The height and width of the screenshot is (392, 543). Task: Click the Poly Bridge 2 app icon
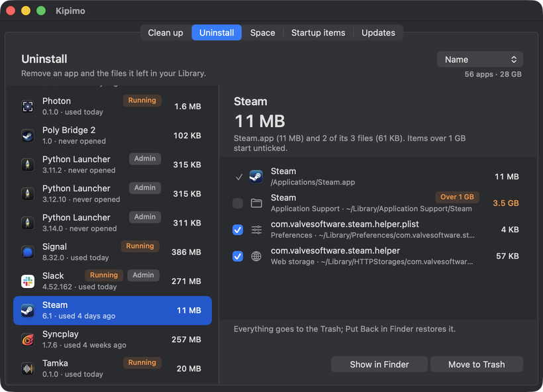tap(28, 135)
